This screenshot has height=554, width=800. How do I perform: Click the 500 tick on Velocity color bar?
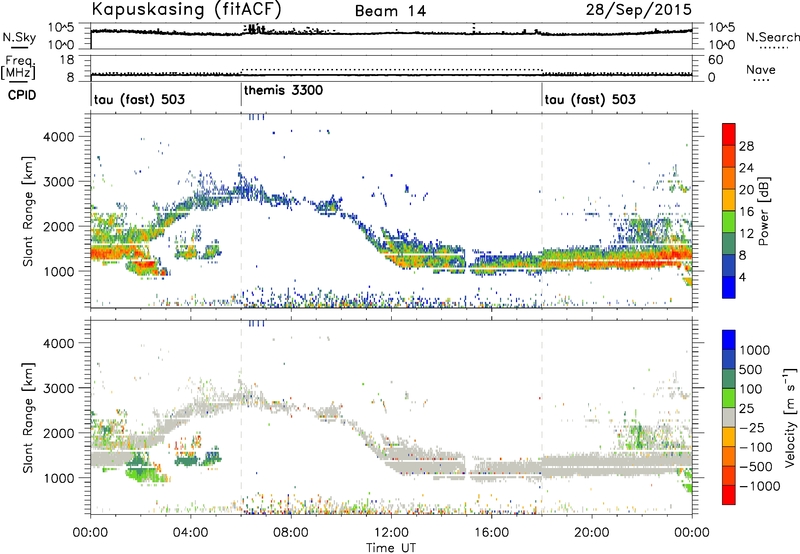752,369
